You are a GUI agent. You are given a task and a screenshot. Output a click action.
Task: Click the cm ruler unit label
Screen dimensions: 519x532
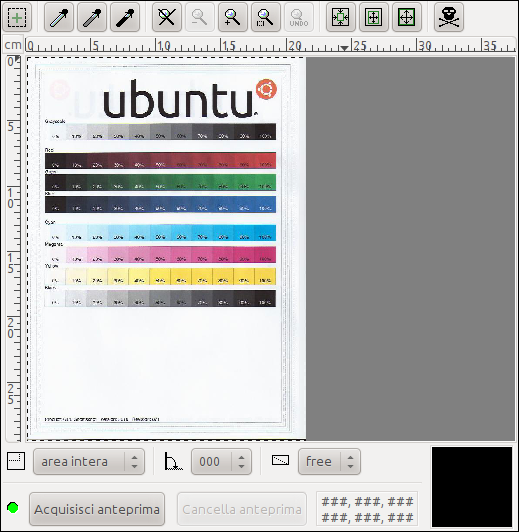[x=13, y=45]
